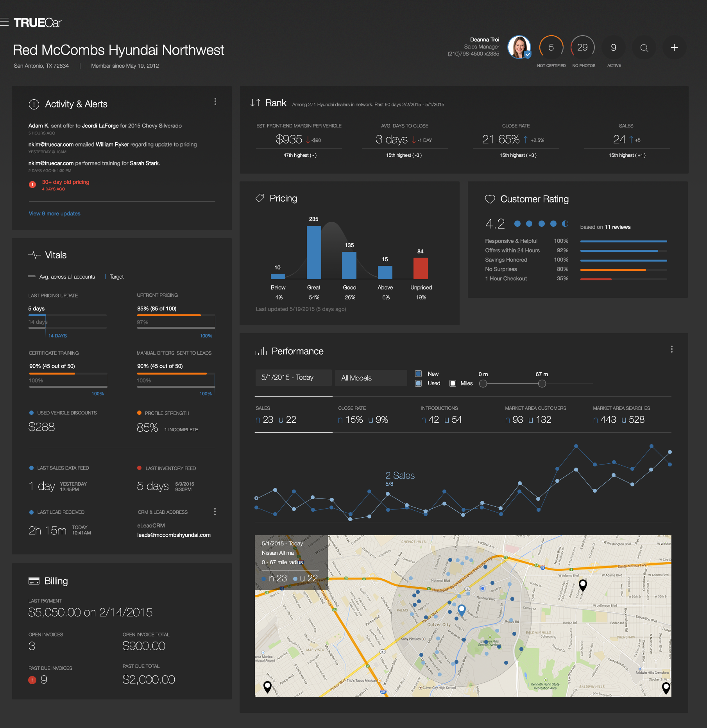Click the plus icon in the header
The height and width of the screenshot is (728, 707).
point(674,47)
